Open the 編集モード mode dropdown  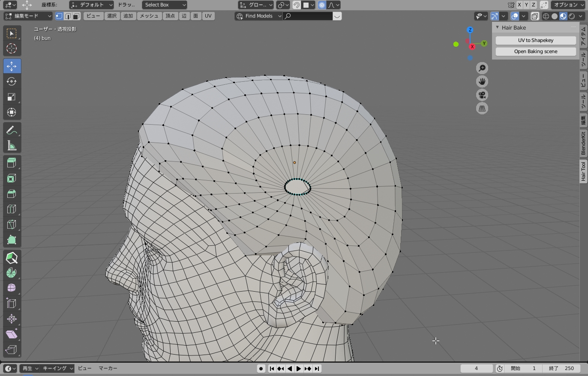[x=28, y=16]
